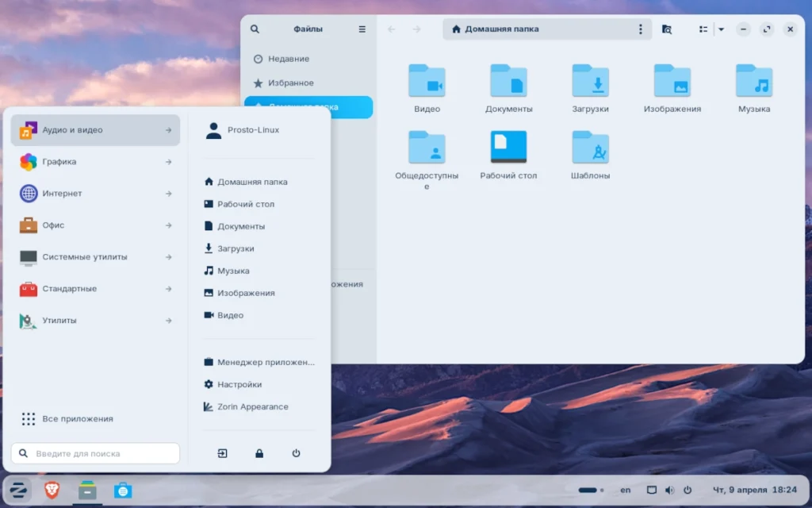Screen dimensions: 812x508
Task: Go back in Files navigation
Action: tap(392, 29)
